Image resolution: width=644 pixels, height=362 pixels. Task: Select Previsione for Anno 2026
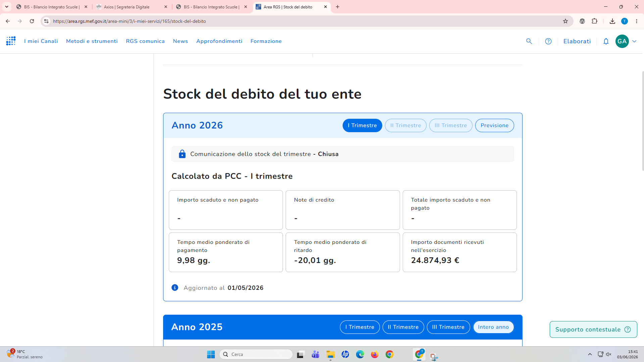[x=494, y=125]
